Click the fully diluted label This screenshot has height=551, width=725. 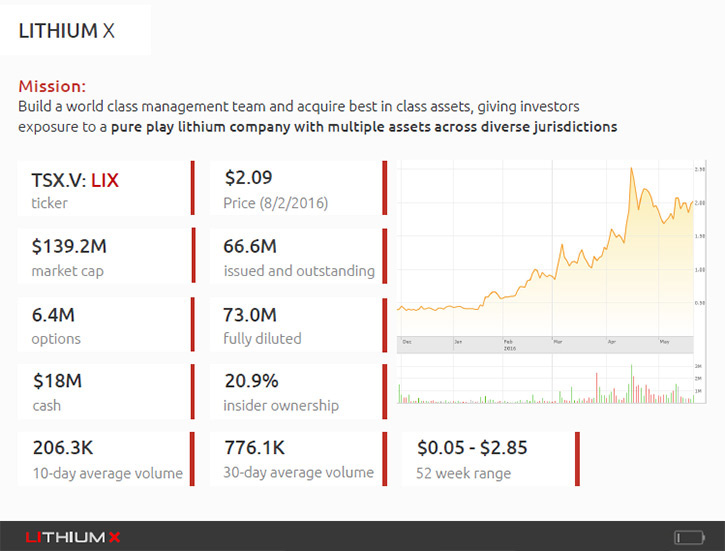click(262, 338)
